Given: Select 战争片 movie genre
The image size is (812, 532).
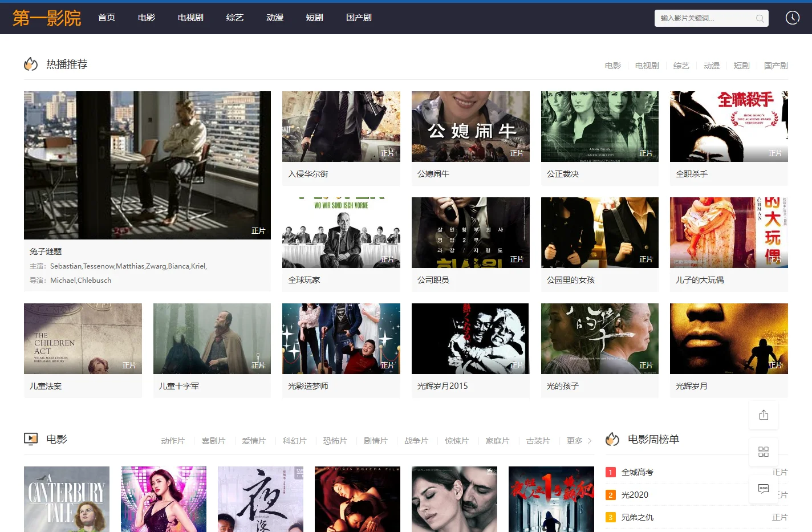Looking at the screenshot, I should click(416, 441).
